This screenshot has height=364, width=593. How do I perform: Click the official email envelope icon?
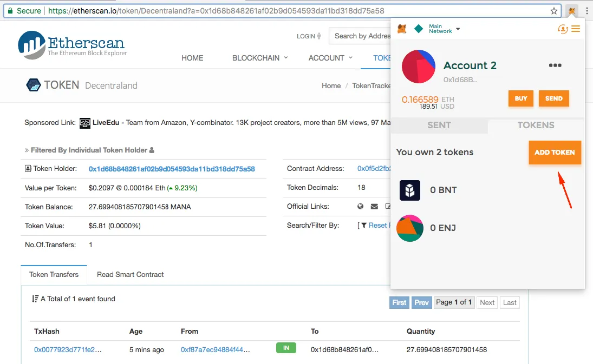[374, 207]
